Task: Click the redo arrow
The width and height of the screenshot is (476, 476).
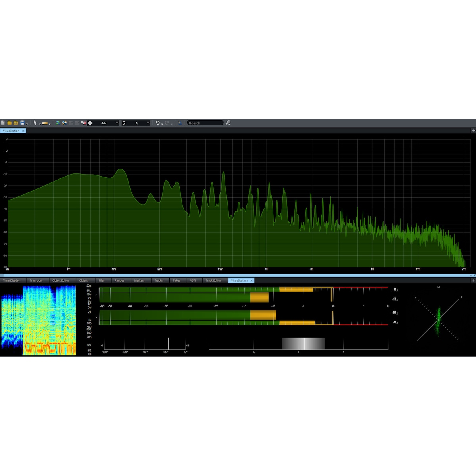Action: (x=167, y=123)
